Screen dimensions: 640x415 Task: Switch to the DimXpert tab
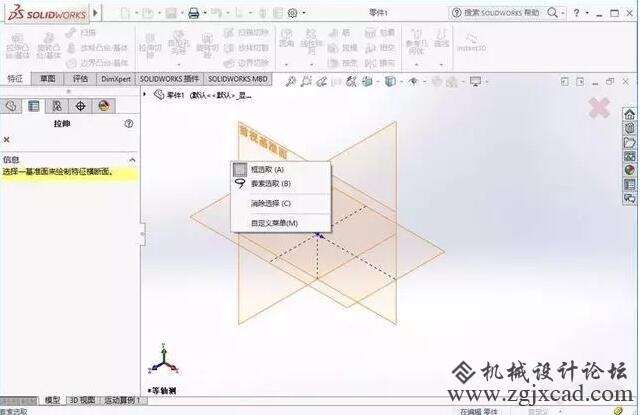click(x=116, y=78)
